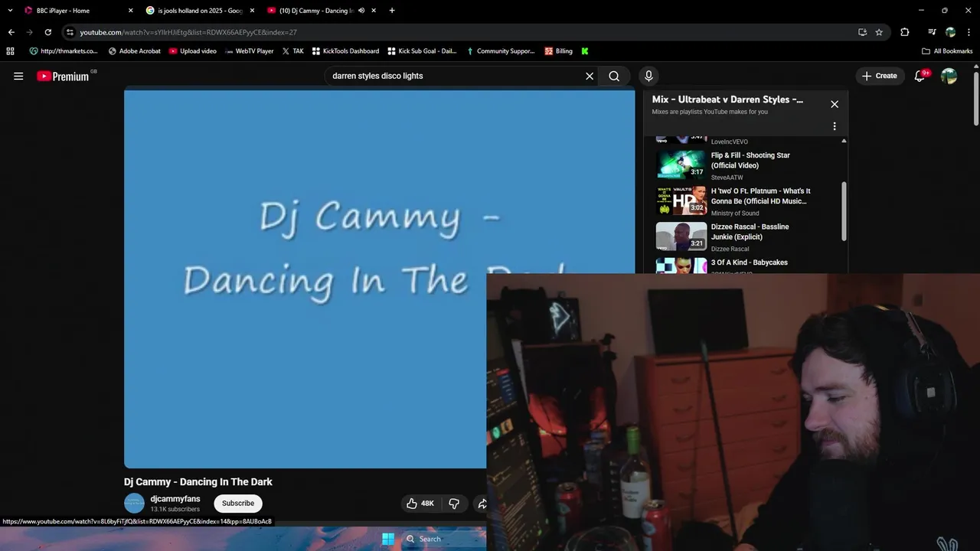Click the playlist scroll up arrow
Screen dimensions: 980x551
click(x=844, y=141)
